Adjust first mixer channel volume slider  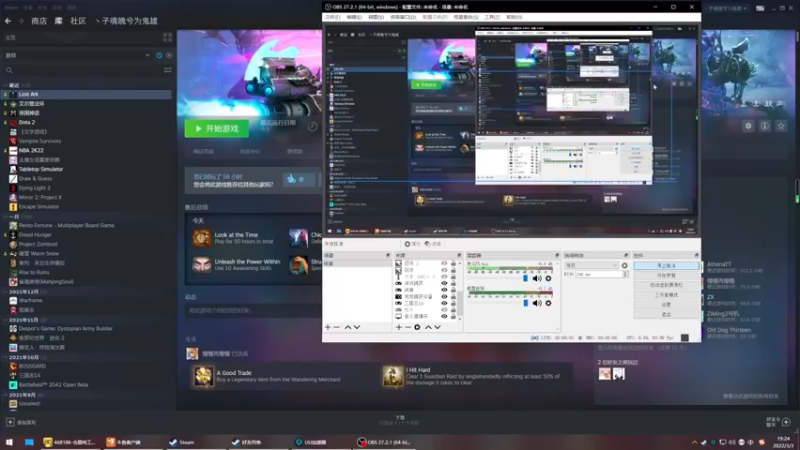coord(526,279)
